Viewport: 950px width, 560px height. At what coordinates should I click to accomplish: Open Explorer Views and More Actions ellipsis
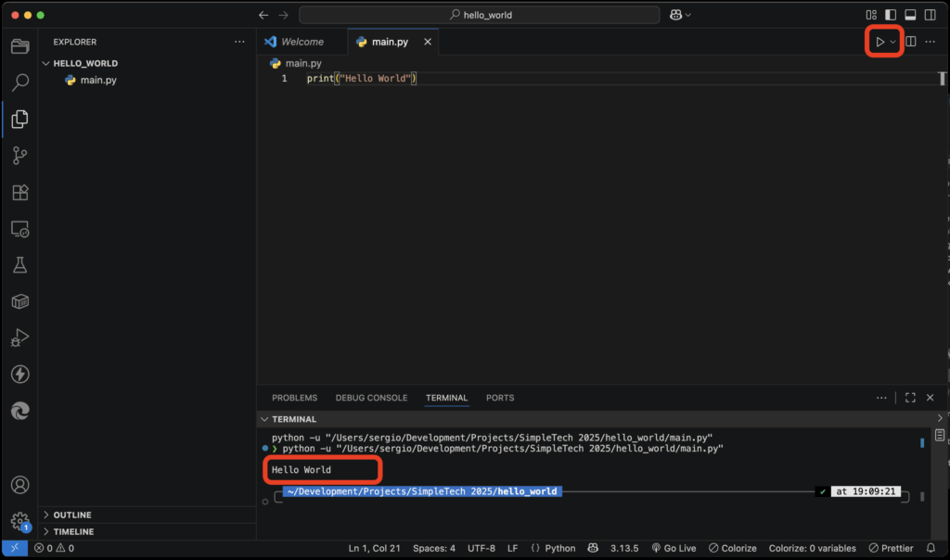coord(240,42)
